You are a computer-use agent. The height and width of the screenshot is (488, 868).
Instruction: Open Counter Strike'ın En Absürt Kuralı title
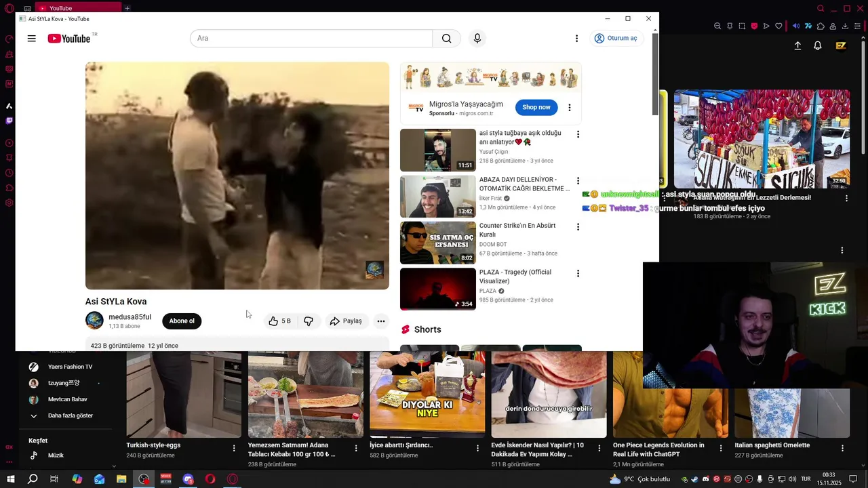click(517, 230)
